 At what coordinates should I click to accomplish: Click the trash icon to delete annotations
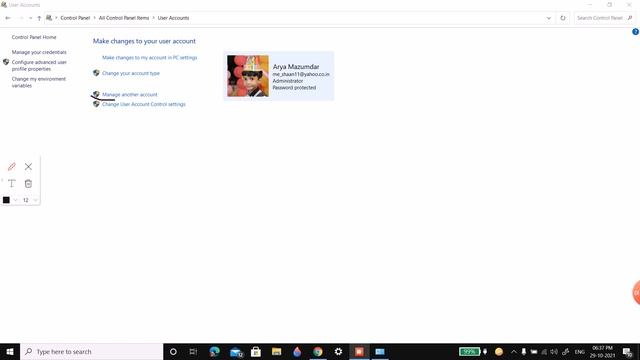28,184
